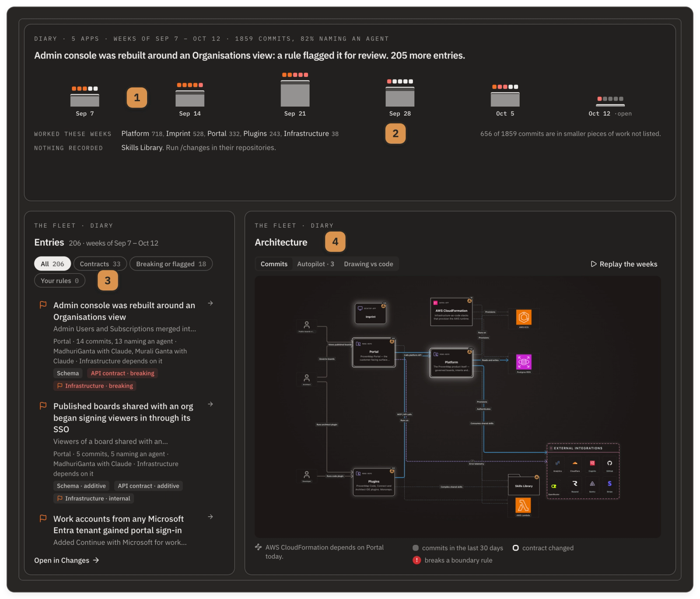This screenshot has height=599, width=700.
Task: Click the AWS ECS icon in diagram
Action: click(524, 317)
